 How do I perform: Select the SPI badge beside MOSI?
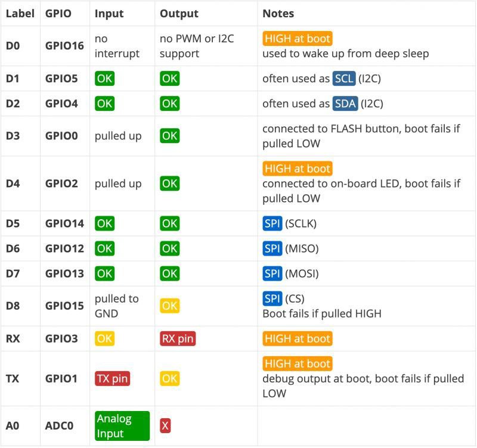point(272,273)
